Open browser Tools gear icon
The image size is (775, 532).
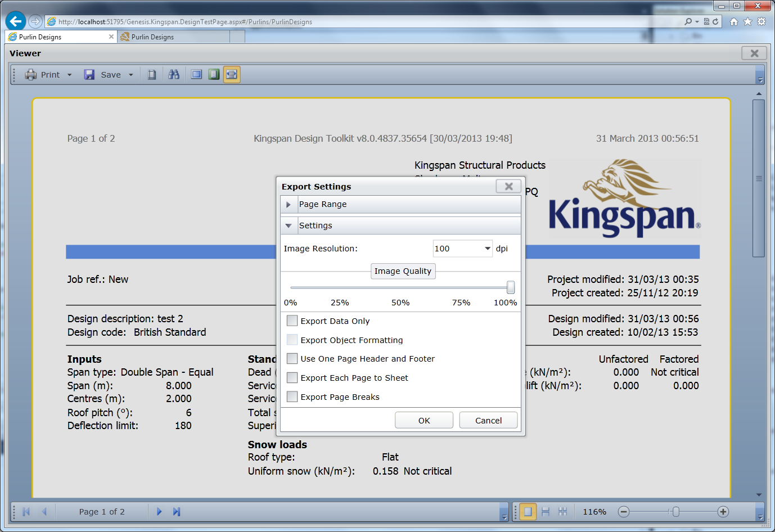pos(762,21)
